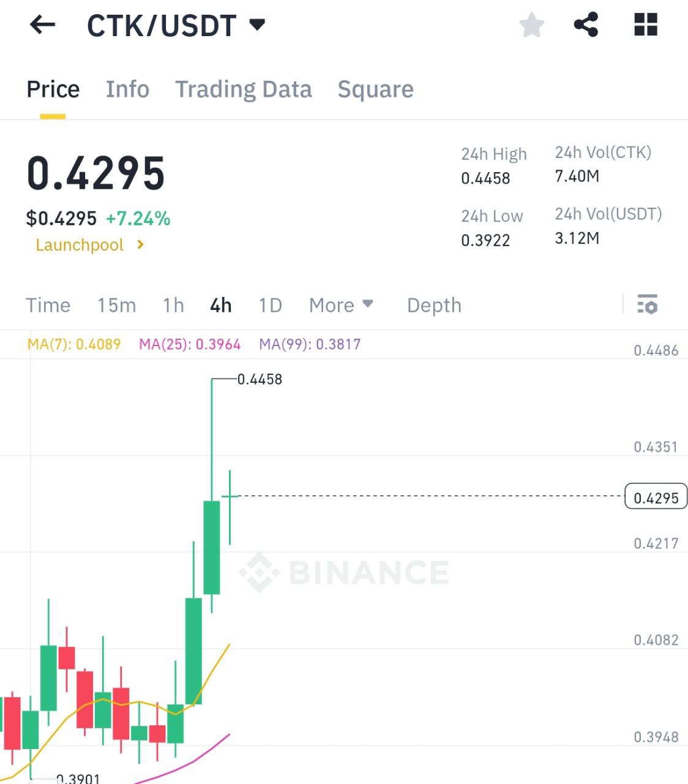Switch chart to Time line view
Image resolution: width=688 pixels, height=784 pixels.
point(48,305)
